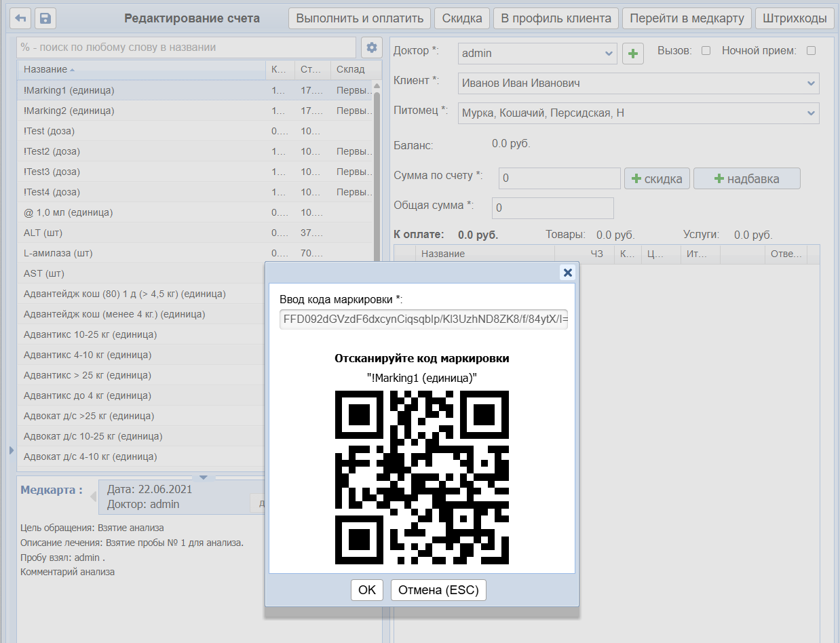Collapse left panel with side arrow
The width and height of the screenshot is (840, 643).
[11, 450]
